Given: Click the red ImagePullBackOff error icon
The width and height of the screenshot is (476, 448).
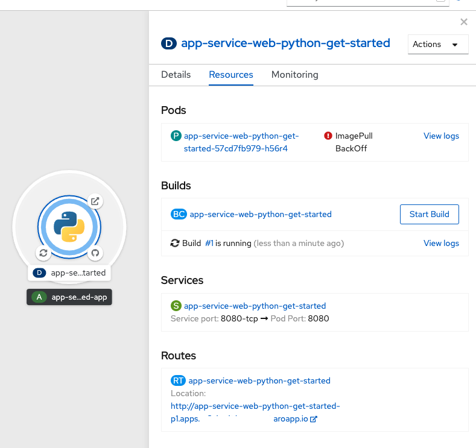Looking at the screenshot, I should click(x=328, y=136).
